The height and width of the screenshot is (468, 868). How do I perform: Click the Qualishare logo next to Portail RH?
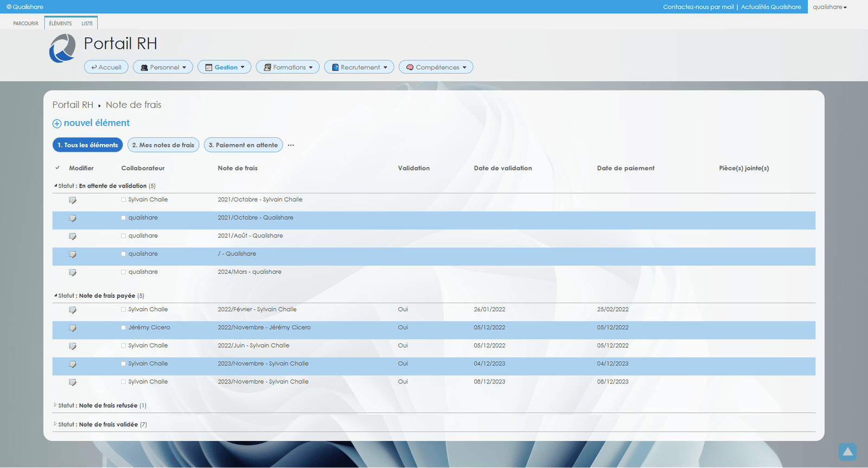point(62,48)
